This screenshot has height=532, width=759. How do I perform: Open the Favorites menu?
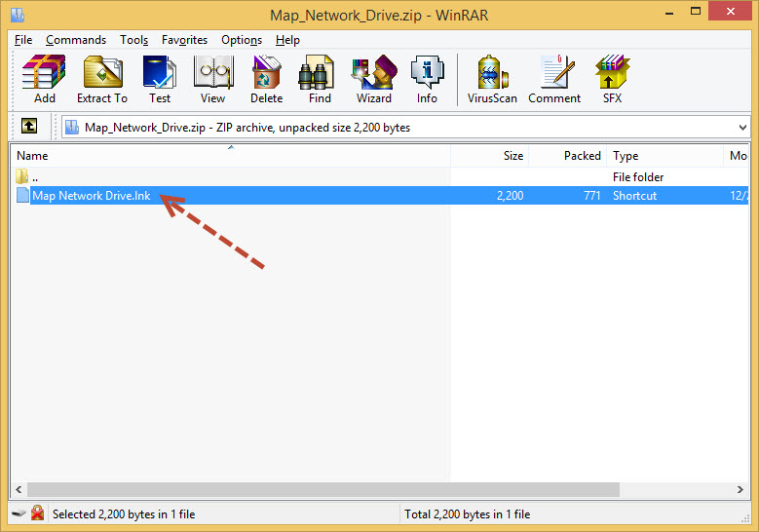(184, 40)
